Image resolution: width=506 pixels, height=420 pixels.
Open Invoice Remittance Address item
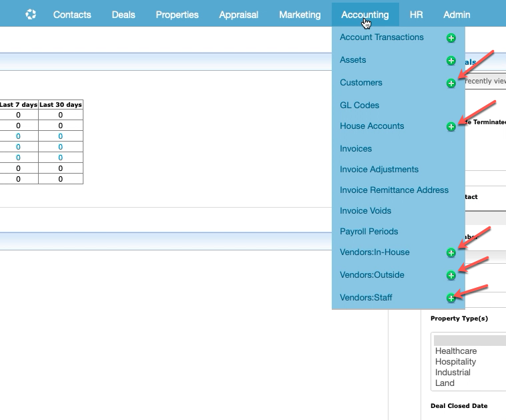(394, 190)
